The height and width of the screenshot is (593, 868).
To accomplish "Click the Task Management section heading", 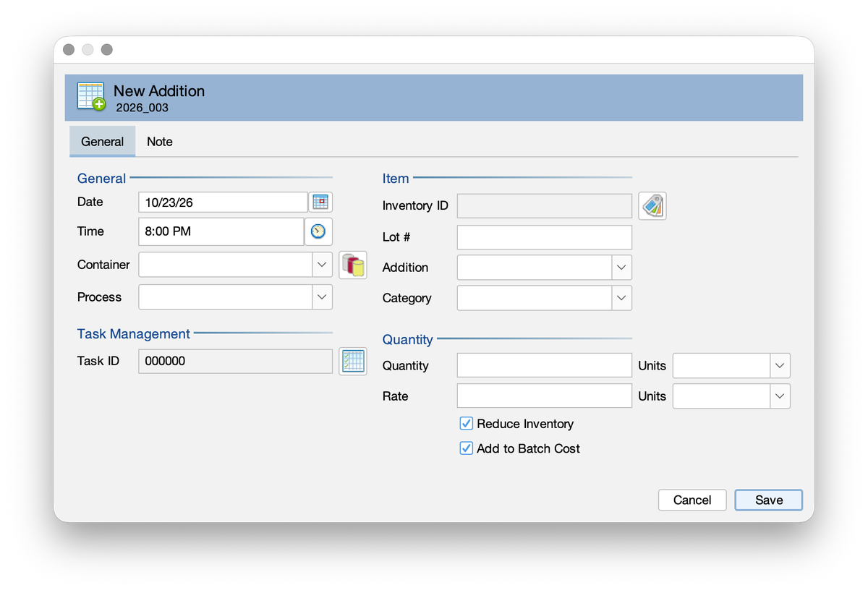I will (x=134, y=334).
